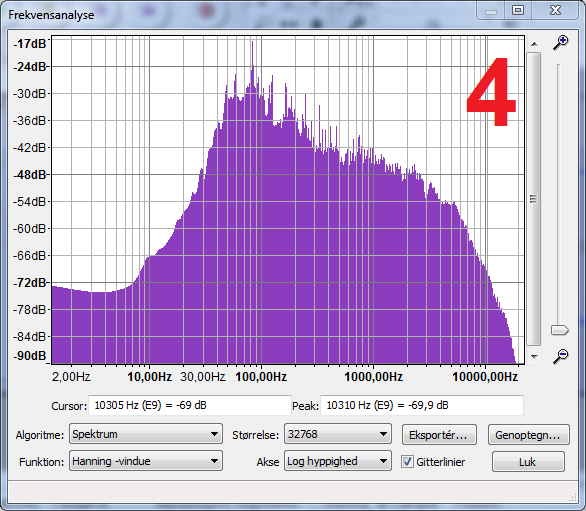The image size is (586, 511).
Task: Click the 30,00Hz axis label
Action: point(203,377)
